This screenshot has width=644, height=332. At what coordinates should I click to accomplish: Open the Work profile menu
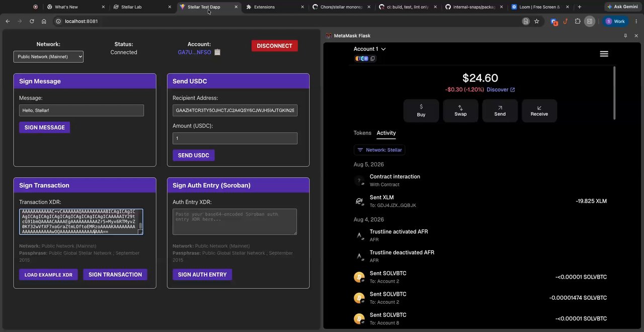tap(616, 21)
